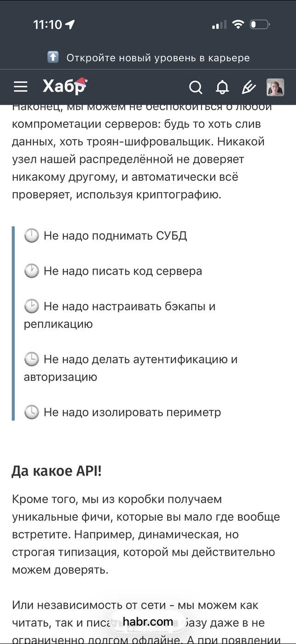Tap the line "Не надо писать код сервера"
296x644 pixels.
click(122, 271)
